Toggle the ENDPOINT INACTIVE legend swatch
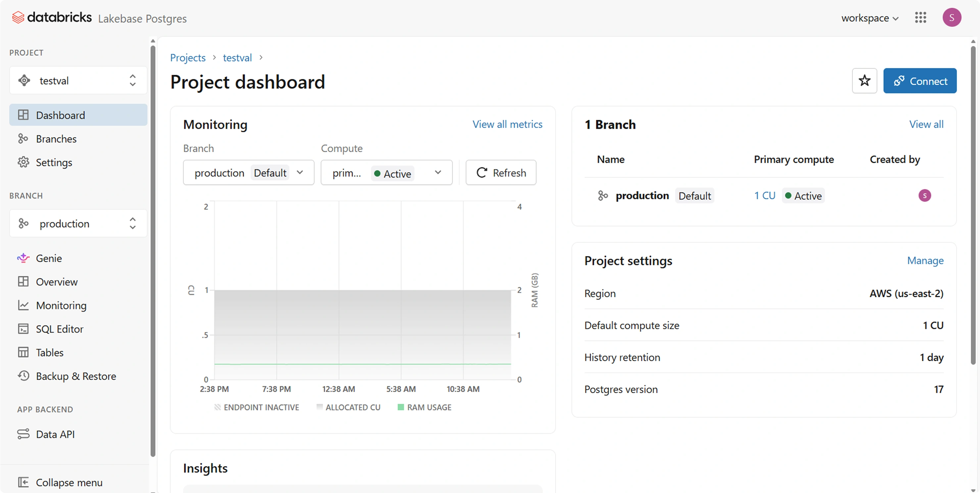 point(217,407)
